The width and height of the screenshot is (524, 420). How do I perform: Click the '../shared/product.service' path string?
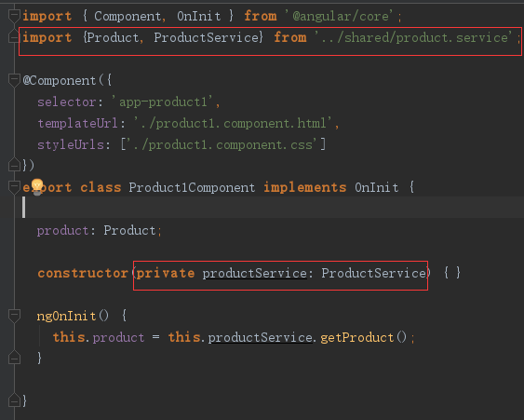coord(413,37)
